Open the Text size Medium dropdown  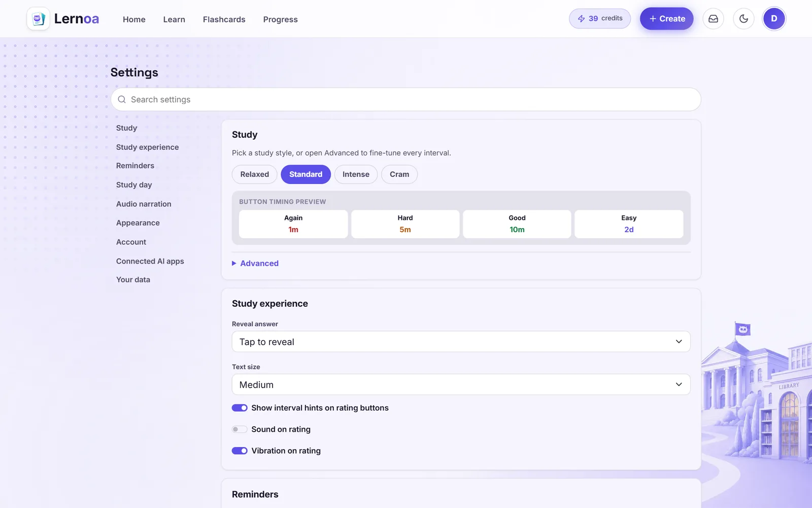(461, 385)
